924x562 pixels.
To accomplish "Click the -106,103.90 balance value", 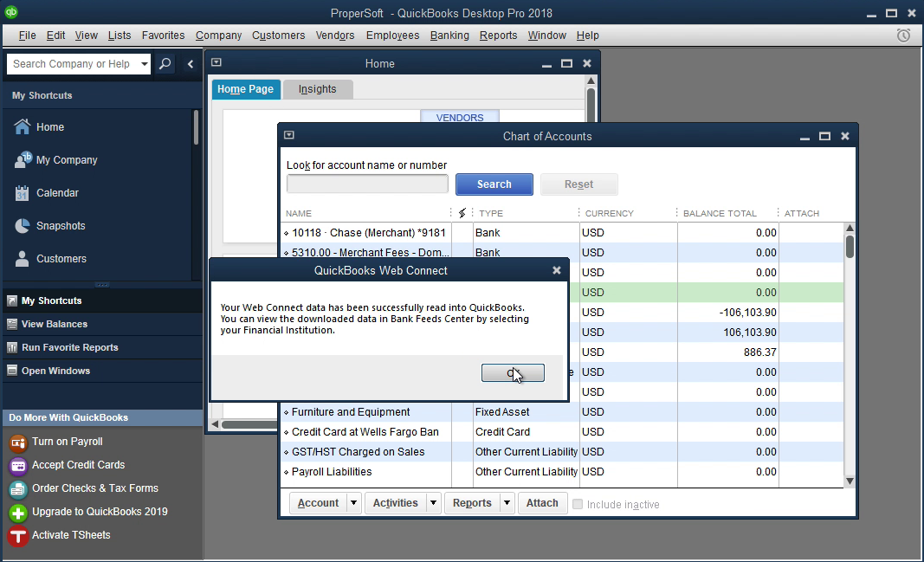I will (x=748, y=313).
